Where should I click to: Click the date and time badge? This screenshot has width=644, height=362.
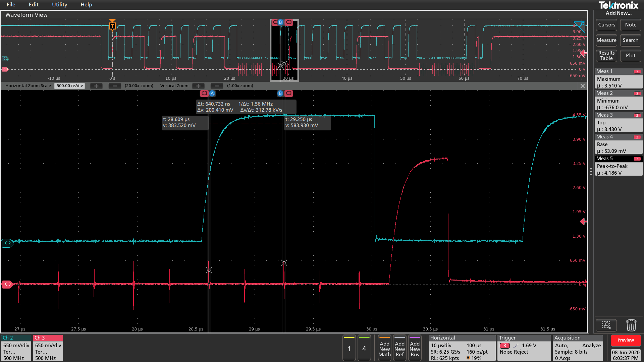(626, 355)
